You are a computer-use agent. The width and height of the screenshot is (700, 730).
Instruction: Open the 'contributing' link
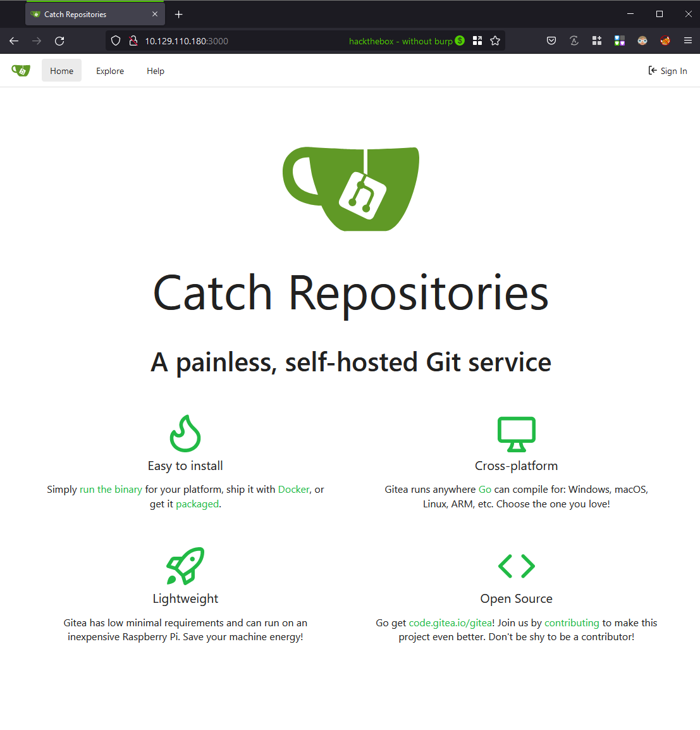click(572, 622)
